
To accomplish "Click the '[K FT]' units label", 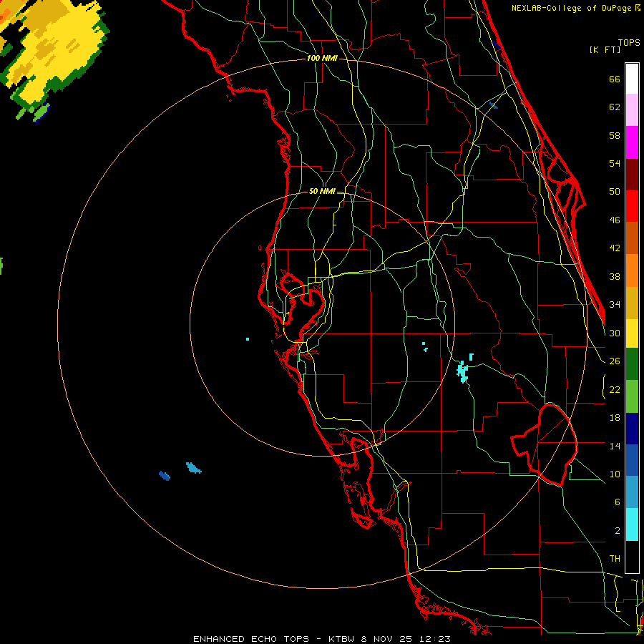I will point(605,49).
